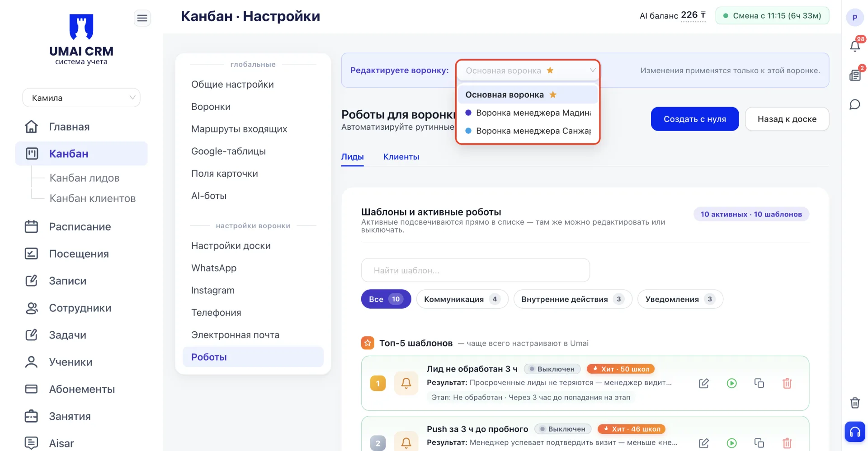Open notifications bell with 98 badge
This screenshot has width=868, height=451.
click(x=855, y=46)
